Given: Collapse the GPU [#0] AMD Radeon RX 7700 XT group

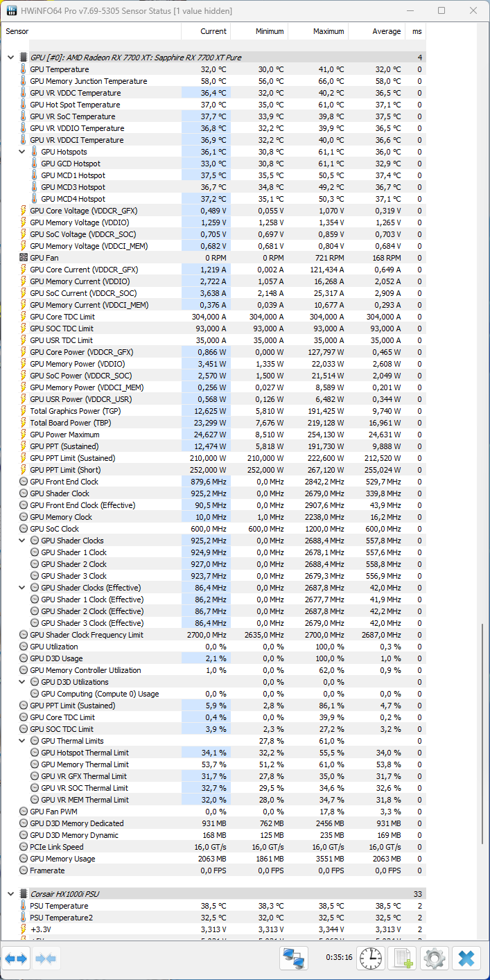Looking at the screenshot, I should (x=10, y=58).
